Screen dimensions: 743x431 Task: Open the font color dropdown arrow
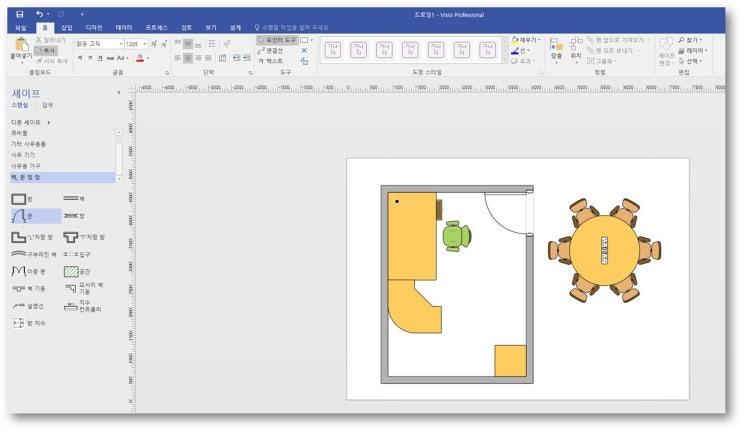pos(148,58)
